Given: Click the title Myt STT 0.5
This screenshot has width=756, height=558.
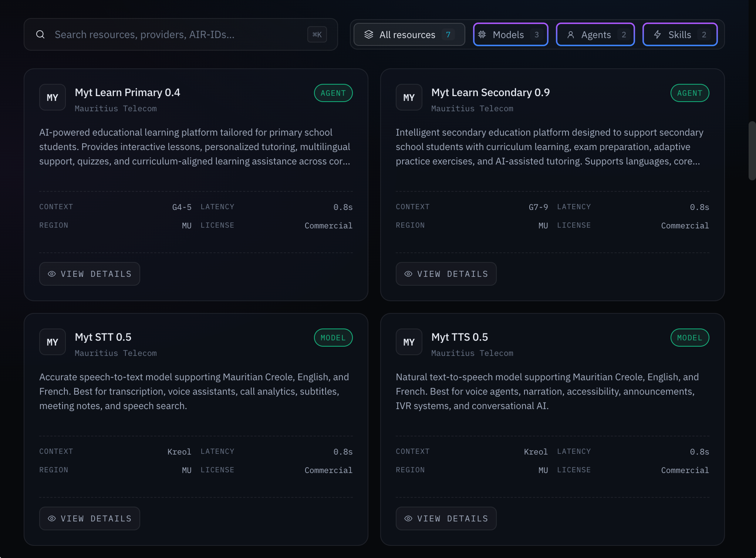Looking at the screenshot, I should [x=103, y=337].
